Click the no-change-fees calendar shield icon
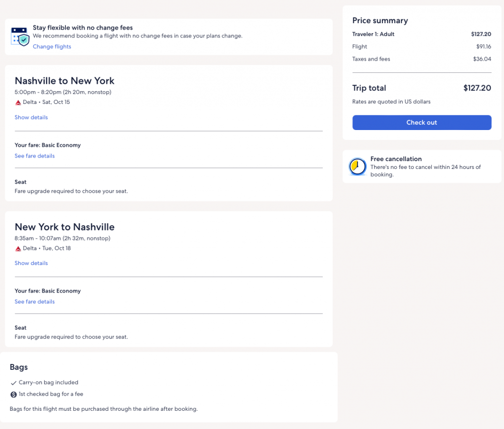504x429 pixels. [x=20, y=36]
